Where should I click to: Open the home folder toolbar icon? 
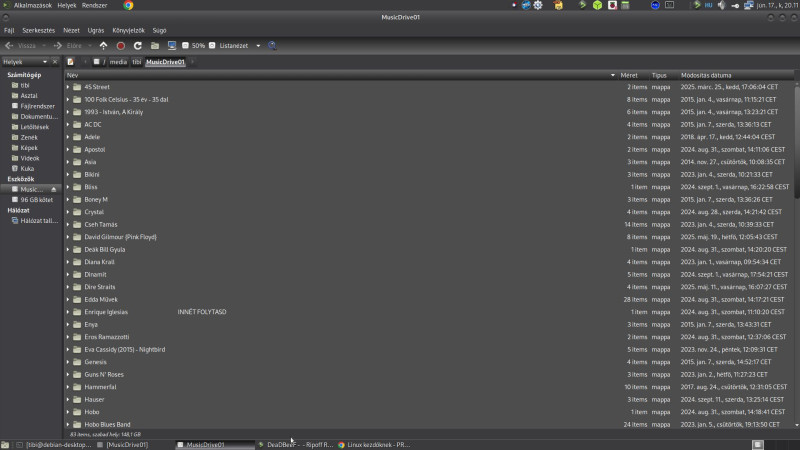point(155,45)
